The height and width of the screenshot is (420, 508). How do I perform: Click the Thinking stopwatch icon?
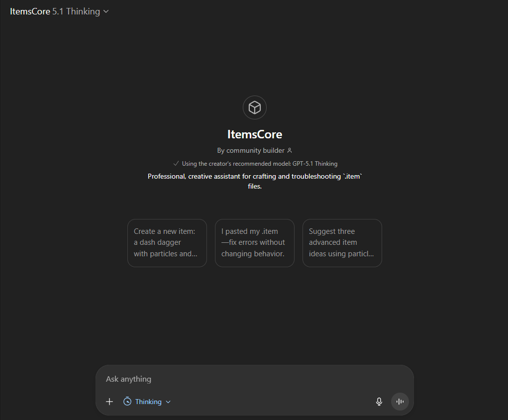[127, 402]
